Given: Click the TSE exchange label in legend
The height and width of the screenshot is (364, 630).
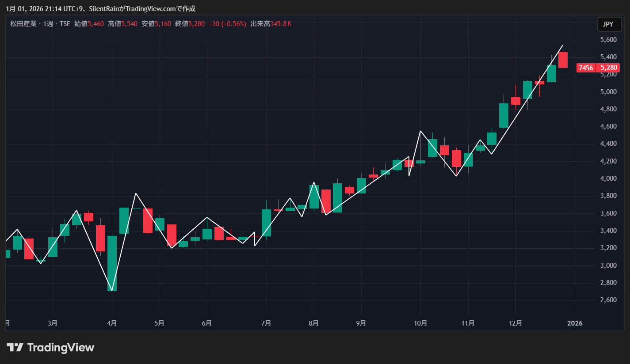Looking at the screenshot, I should (65, 24).
